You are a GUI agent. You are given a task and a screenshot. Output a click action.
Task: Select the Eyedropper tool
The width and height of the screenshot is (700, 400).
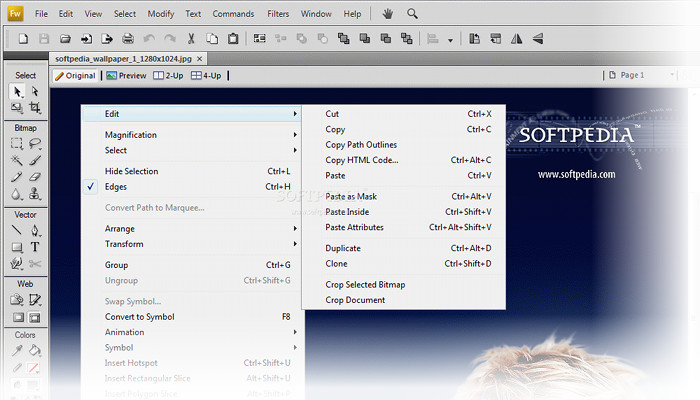tap(17, 350)
